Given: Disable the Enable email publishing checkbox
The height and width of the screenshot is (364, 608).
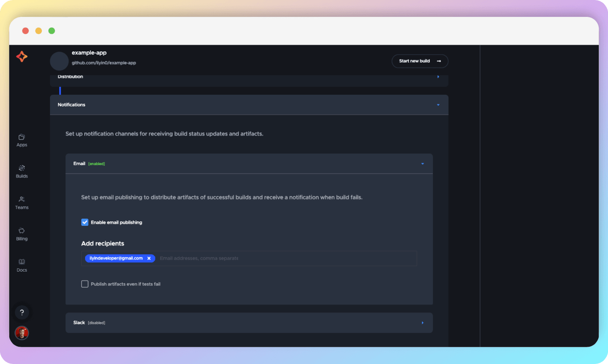Looking at the screenshot, I should pyautogui.click(x=85, y=222).
